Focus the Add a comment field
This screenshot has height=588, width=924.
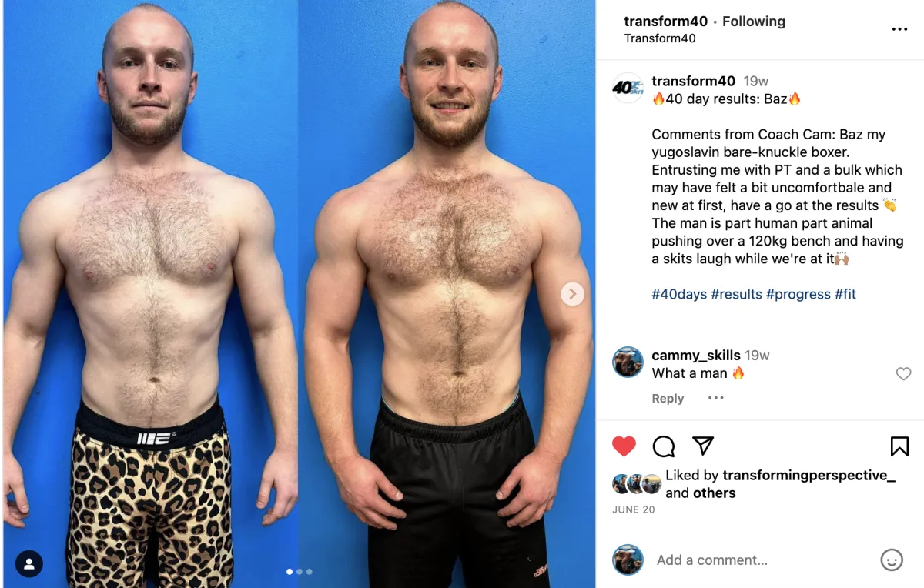point(762,560)
